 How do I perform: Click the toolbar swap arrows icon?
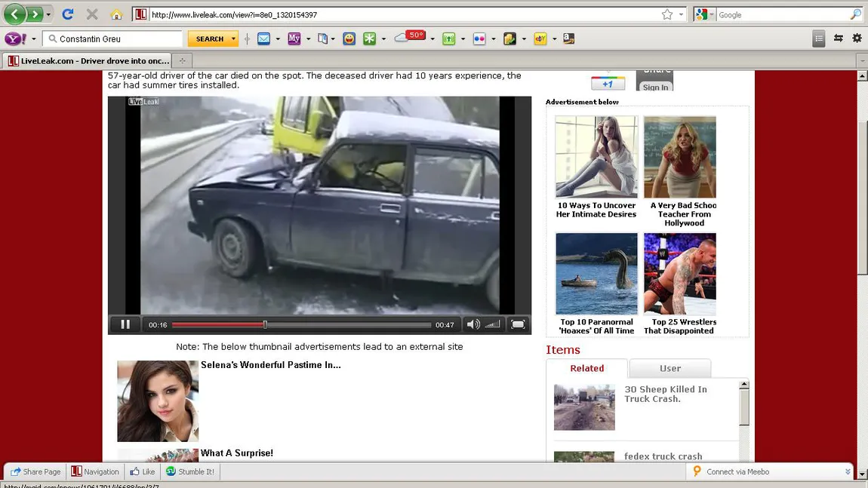(838, 38)
